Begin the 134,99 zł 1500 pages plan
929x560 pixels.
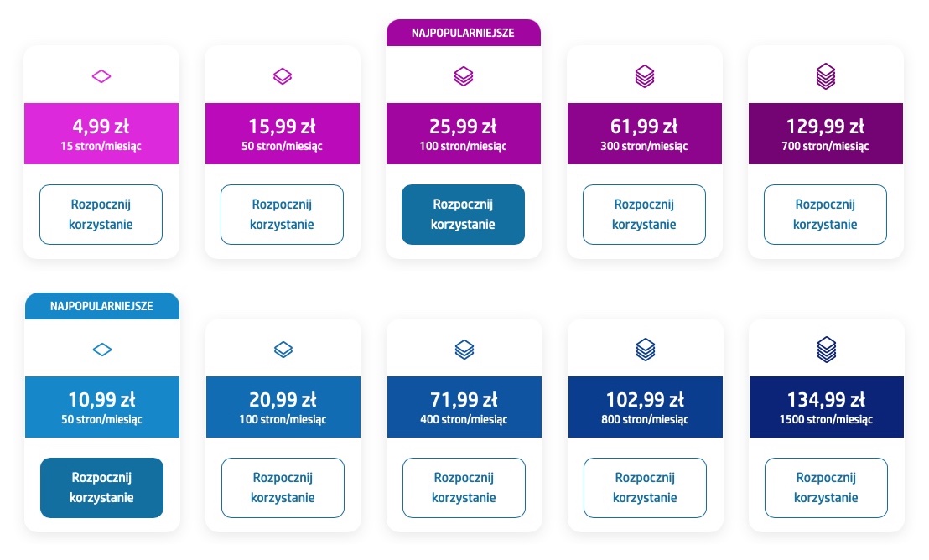pyautogui.click(x=827, y=488)
